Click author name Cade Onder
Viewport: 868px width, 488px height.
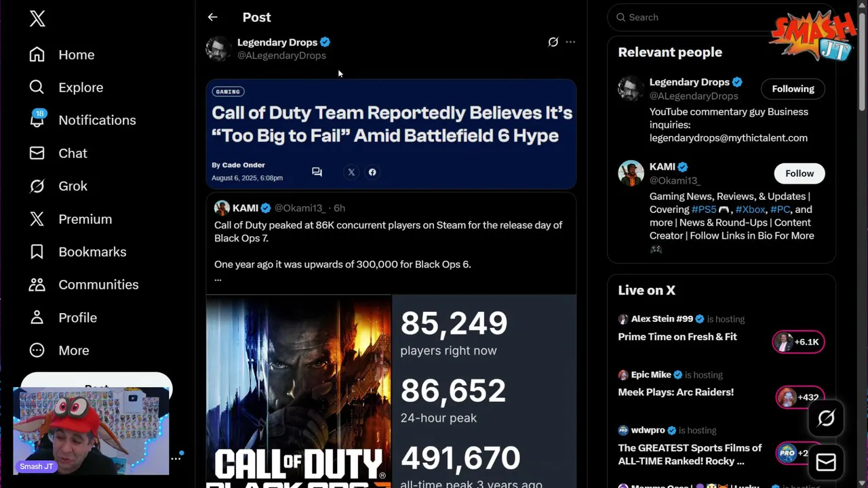point(243,165)
